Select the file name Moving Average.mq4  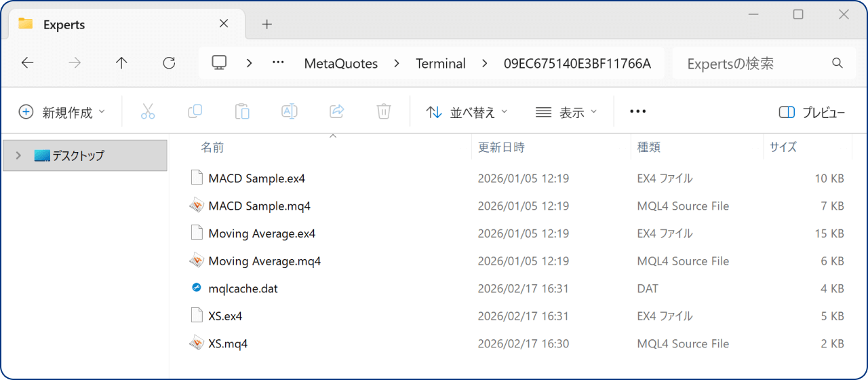pyautogui.click(x=264, y=261)
